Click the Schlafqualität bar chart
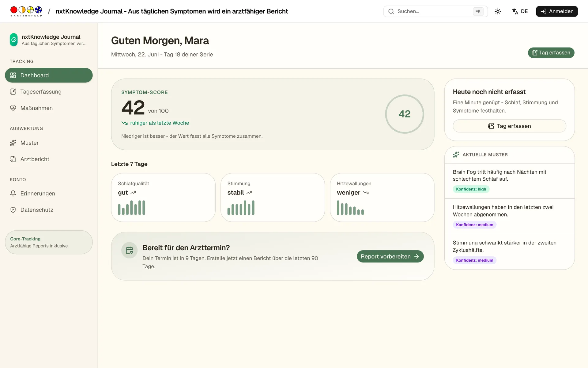The height and width of the screenshot is (368, 588). [x=131, y=208]
